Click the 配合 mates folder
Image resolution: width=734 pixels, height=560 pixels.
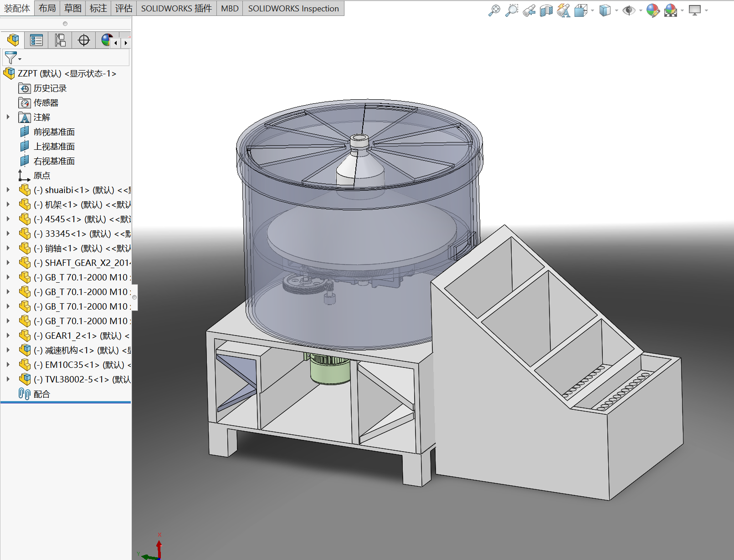coord(41,394)
